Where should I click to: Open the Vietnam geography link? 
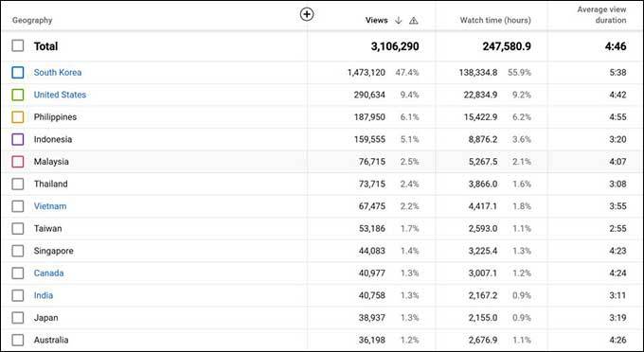coord(50,206)
